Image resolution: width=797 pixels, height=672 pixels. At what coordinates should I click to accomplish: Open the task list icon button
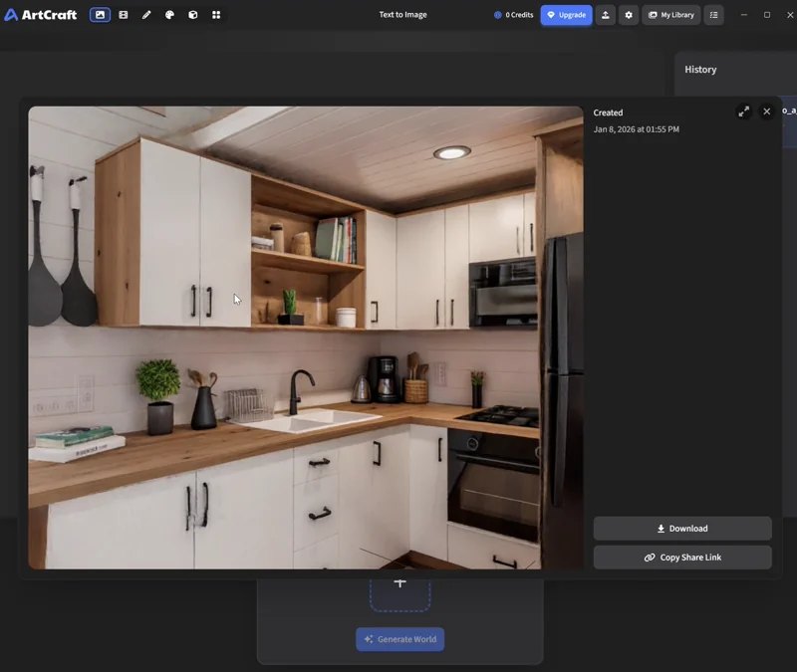[713, 15]
